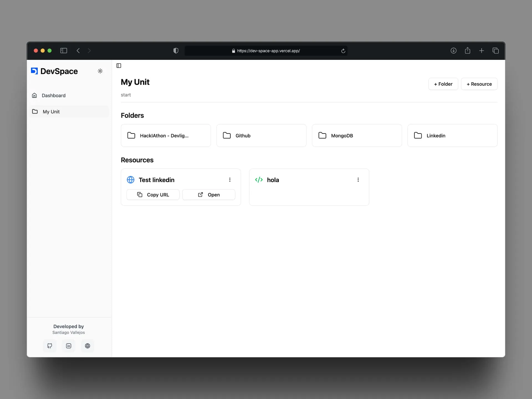The image size is (532, 399).
Task: Click the browser sidebar toggle icon
Action: [64, 51]
